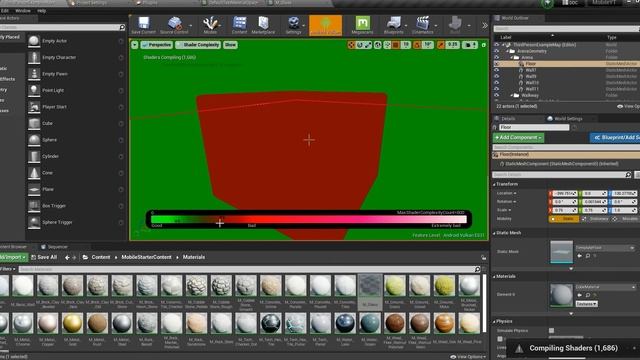
Task: Collapse the Materials section in Details
Action: click(x=494, y=277)
